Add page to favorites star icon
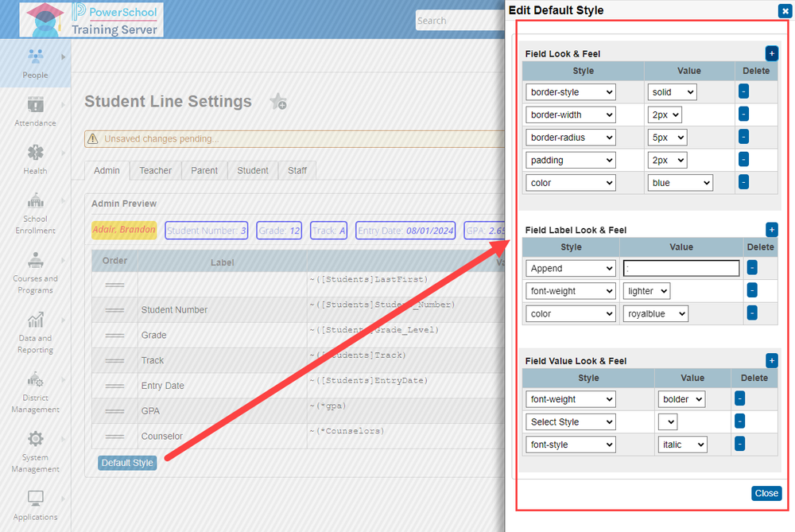 278,102
